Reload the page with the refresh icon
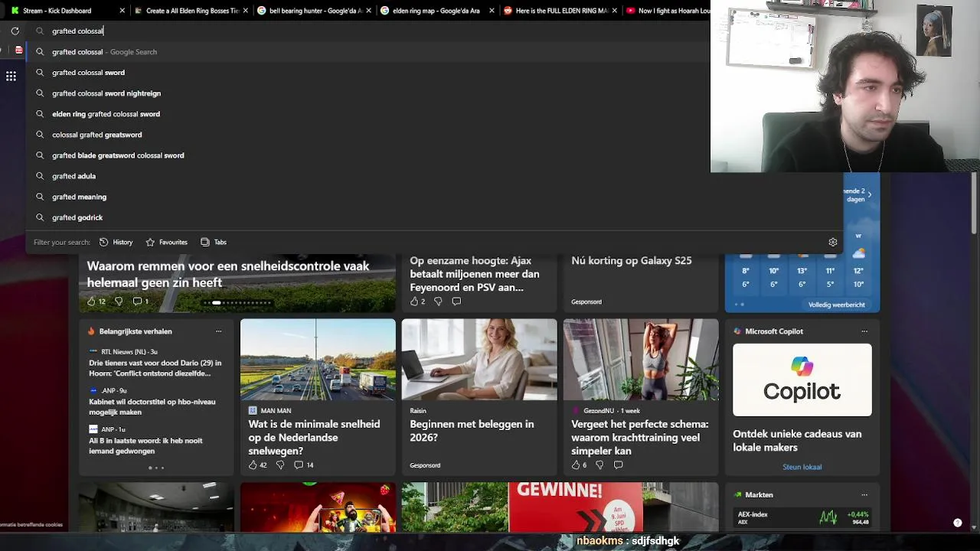Screen dimensions: 980x551 [x=15, y=31]
